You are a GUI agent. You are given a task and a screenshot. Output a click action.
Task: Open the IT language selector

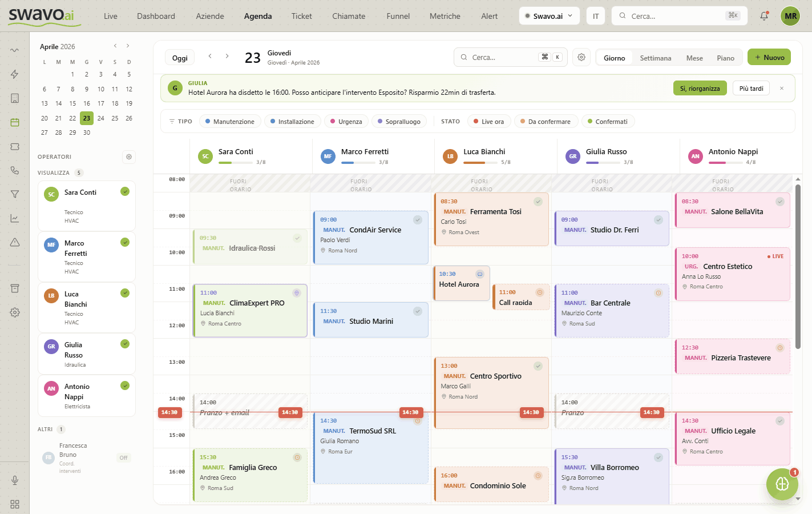pos(596,16)
